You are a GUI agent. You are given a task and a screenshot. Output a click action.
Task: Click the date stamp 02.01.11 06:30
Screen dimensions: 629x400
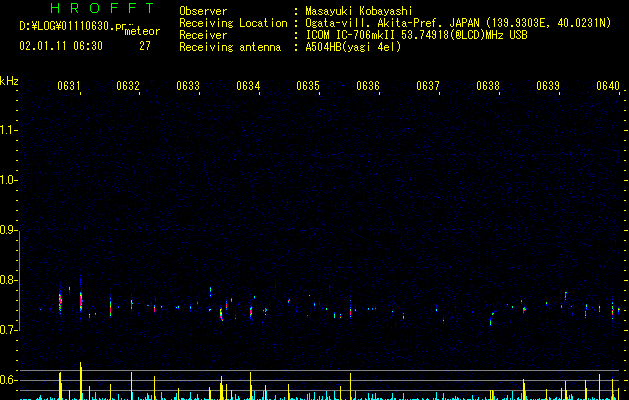[x=61, y=46]
